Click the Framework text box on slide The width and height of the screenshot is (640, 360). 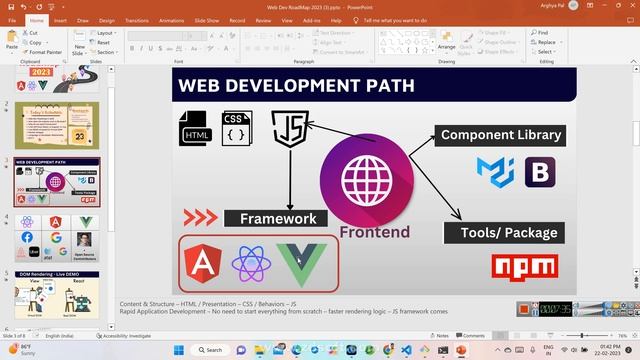click(x=276, y=218)
